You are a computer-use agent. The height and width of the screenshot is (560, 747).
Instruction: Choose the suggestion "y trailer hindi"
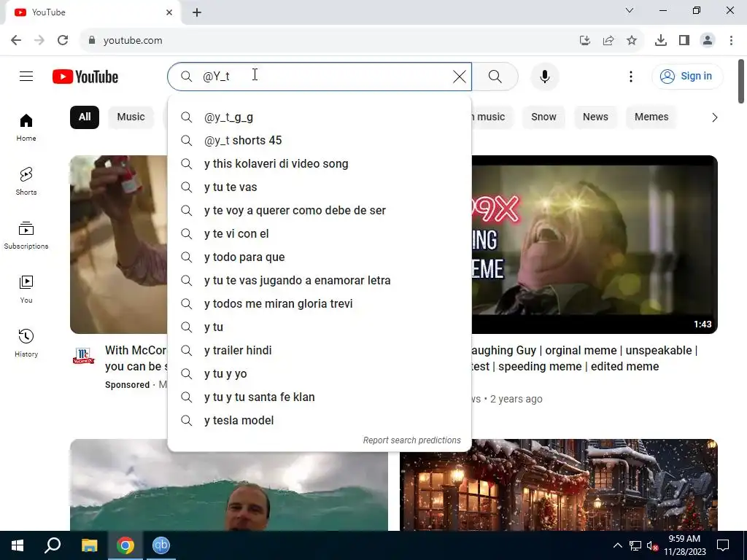click(x=320, y=351)
